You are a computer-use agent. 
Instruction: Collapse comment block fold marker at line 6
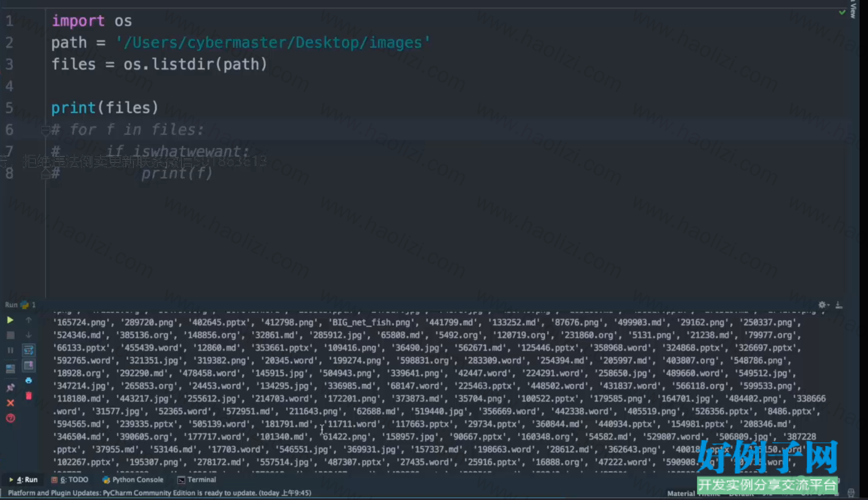(x=46, y=130)
